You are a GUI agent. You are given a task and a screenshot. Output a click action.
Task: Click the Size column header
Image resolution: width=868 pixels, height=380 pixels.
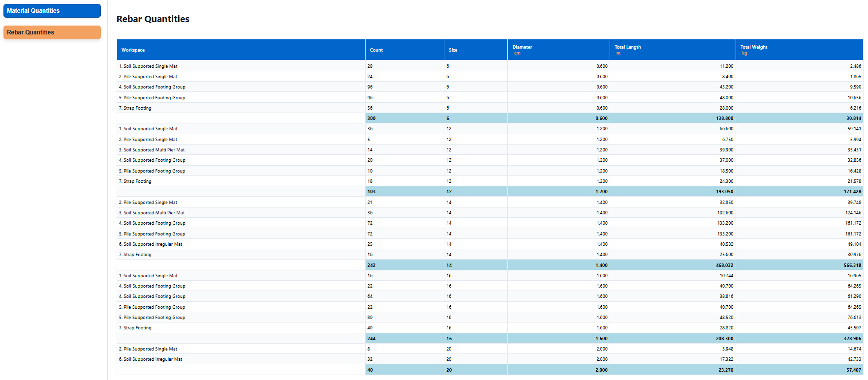point(453,50)
